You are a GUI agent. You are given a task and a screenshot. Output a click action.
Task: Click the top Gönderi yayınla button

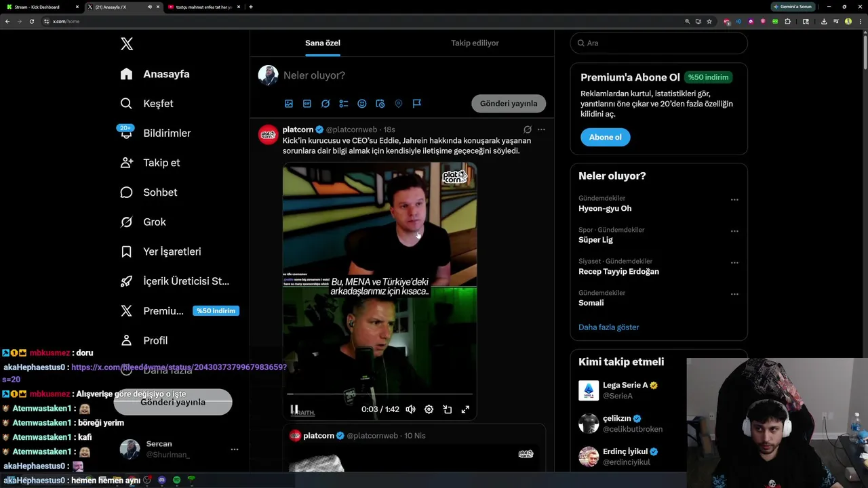click(509, 104)
